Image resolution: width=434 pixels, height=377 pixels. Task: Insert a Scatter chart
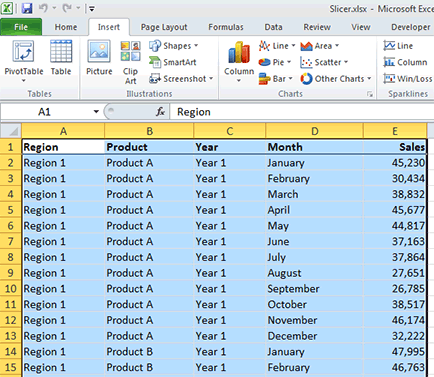(324, 62)
